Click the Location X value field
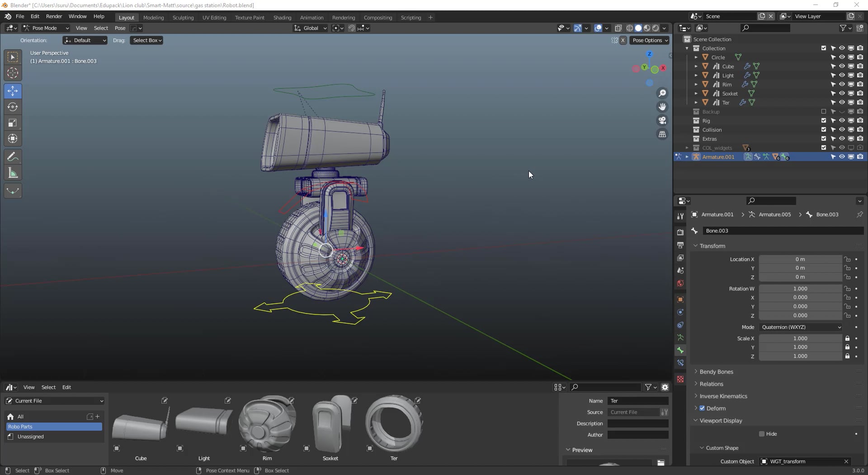 [800, 259]
